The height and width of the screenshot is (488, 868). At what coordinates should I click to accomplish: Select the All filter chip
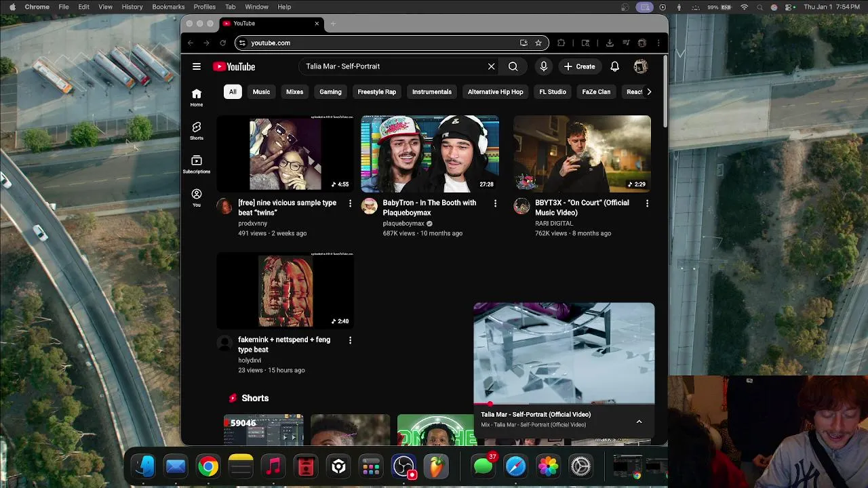[x=233, y=91]
